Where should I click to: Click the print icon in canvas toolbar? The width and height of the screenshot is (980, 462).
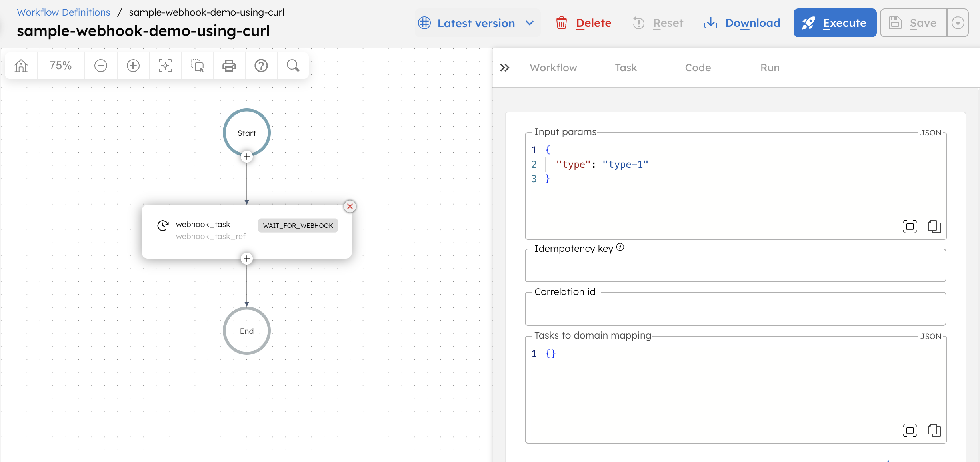click(x=229, y=66)
